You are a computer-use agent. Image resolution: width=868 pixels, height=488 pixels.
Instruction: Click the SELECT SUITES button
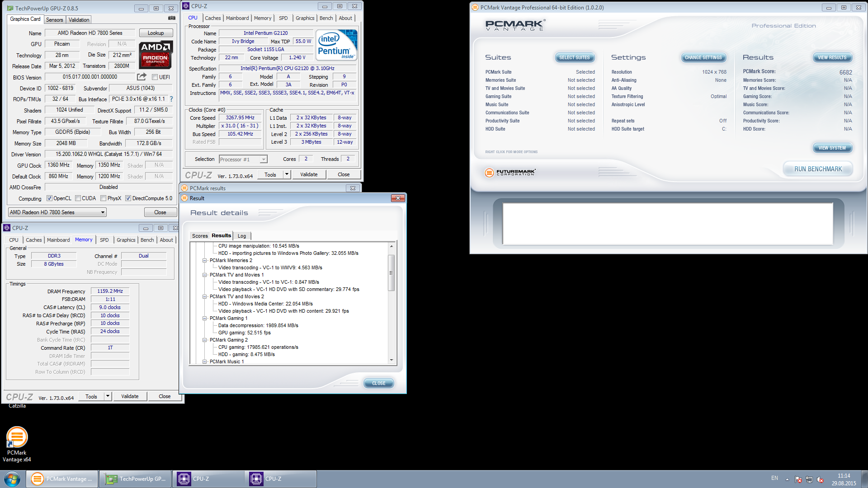point(574,57)
